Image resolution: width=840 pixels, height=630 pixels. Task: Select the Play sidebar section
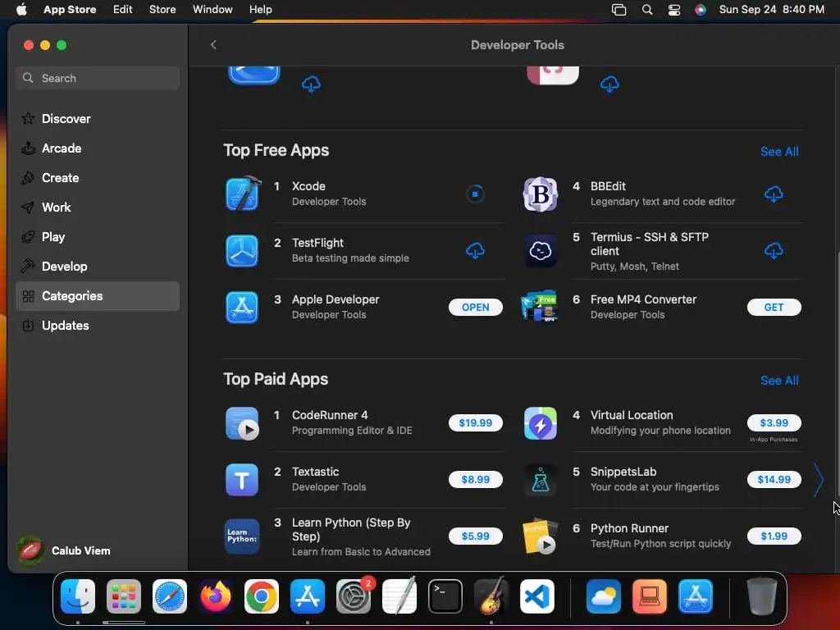pyautogui.click(x=98, y=237)
